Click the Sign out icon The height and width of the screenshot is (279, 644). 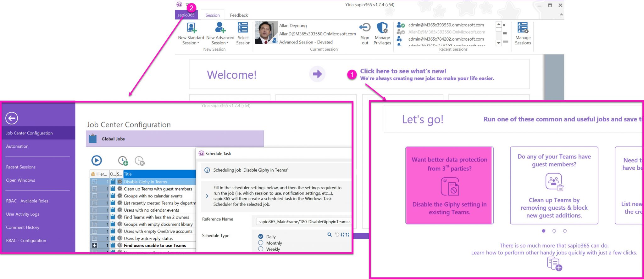(x=365, y=28)
